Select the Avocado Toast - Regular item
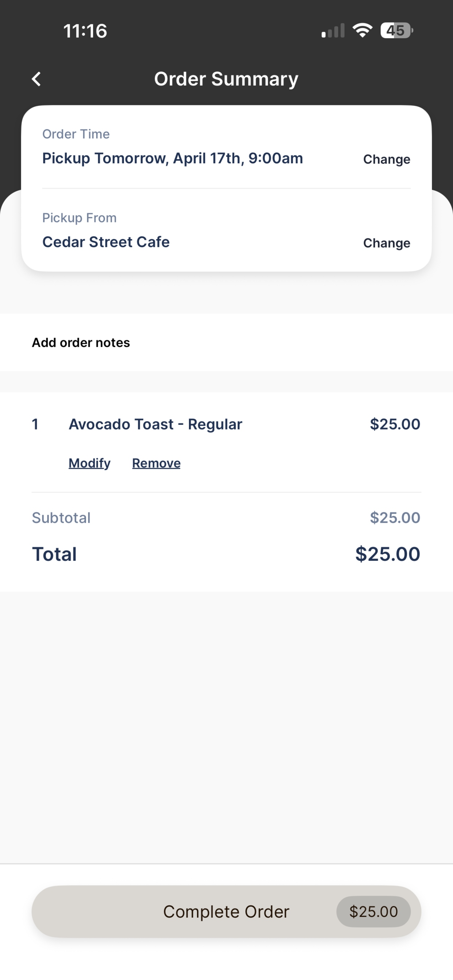 155,424
